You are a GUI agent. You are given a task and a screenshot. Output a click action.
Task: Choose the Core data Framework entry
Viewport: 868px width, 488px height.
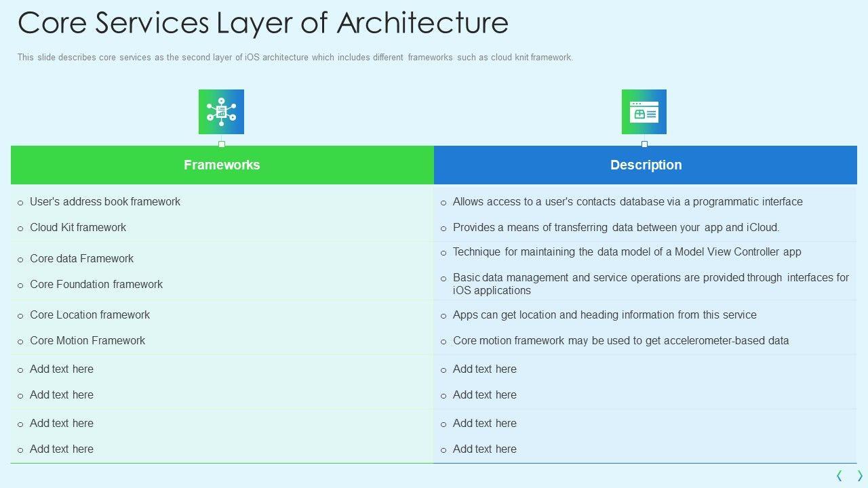point(81,259)
